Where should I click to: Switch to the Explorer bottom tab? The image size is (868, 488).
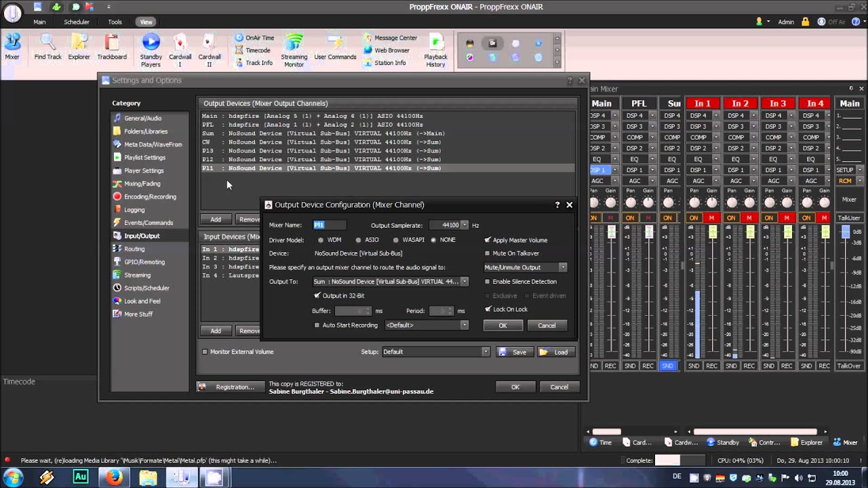click(x=807, y=443)
